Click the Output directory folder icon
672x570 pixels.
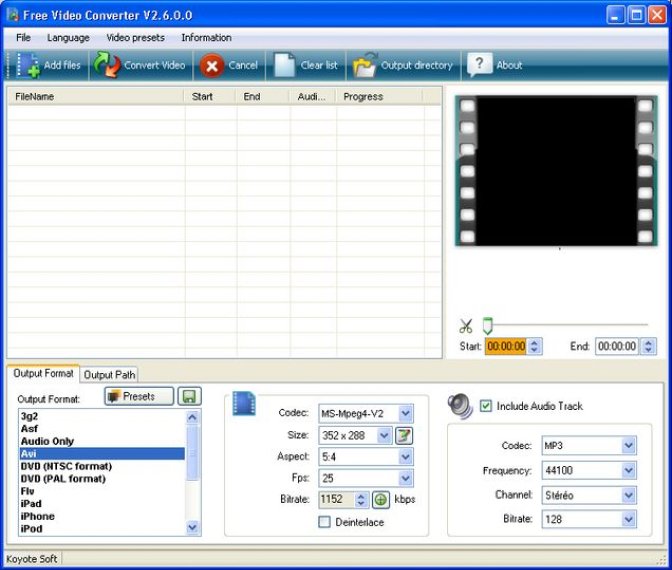(x=365, y=65)
